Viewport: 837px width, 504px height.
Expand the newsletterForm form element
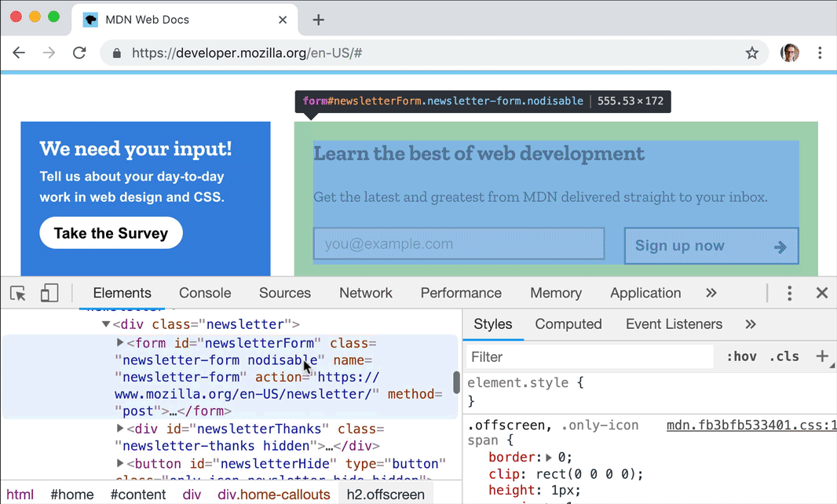(x=120, y=342)
